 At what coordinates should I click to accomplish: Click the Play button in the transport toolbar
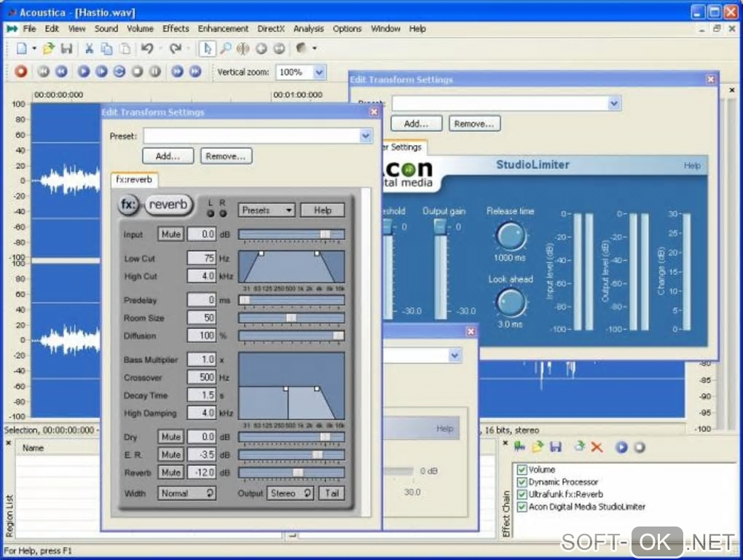[x=83, y=71]
